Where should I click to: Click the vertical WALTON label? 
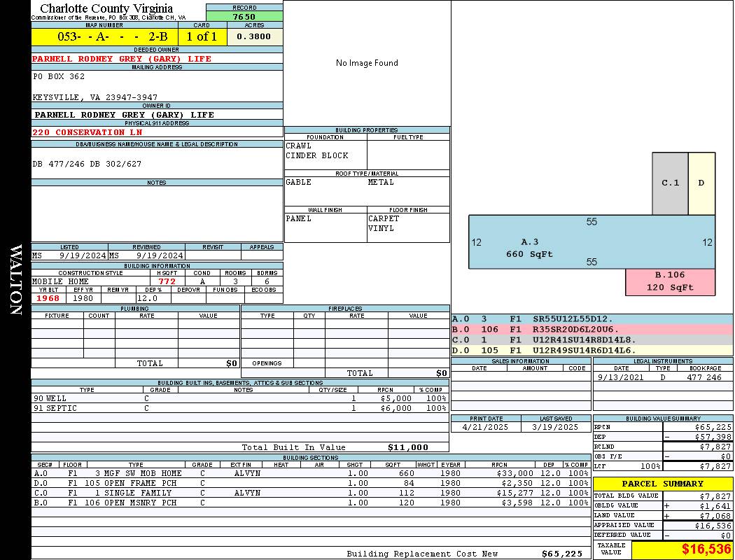pos(15,280)
